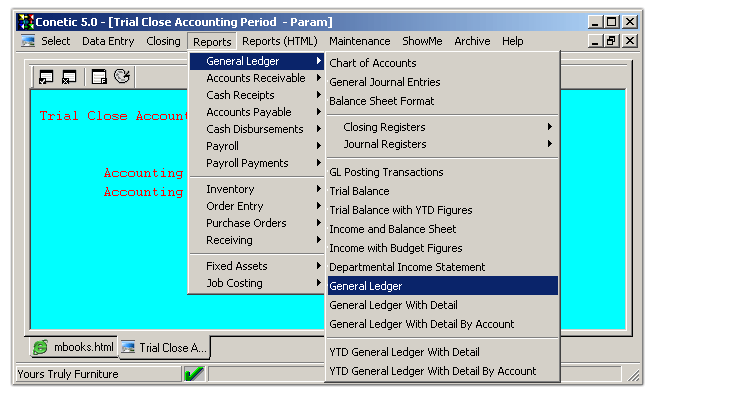Choose Trial Balance with YTD Figures
Viewport: 729px width, 409px height.
[x=400, y=210]
